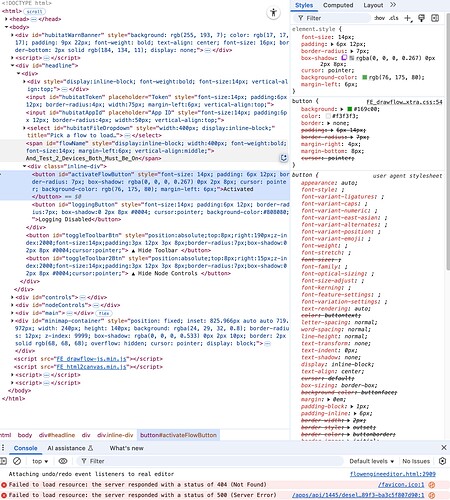Open the box-shadow editor icon
Screen dimensions: 450x500
click(344, 58)
